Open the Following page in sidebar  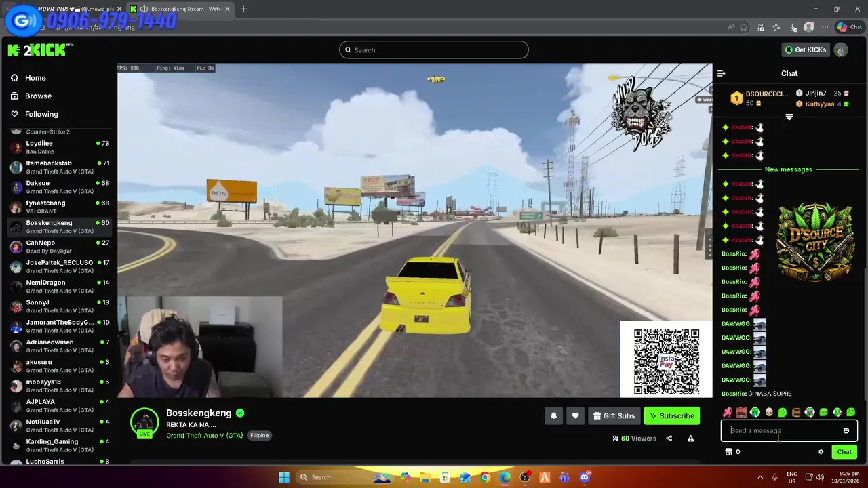pyautogui.click(x=35, y=114)
